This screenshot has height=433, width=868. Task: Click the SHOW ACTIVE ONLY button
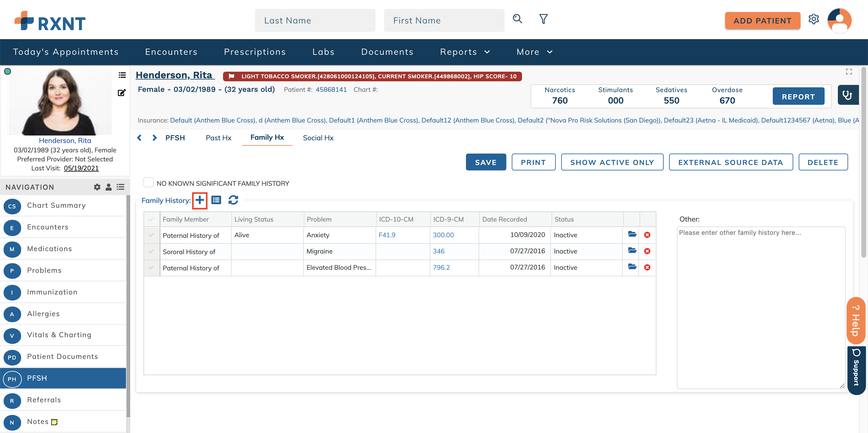pos(612,162)
